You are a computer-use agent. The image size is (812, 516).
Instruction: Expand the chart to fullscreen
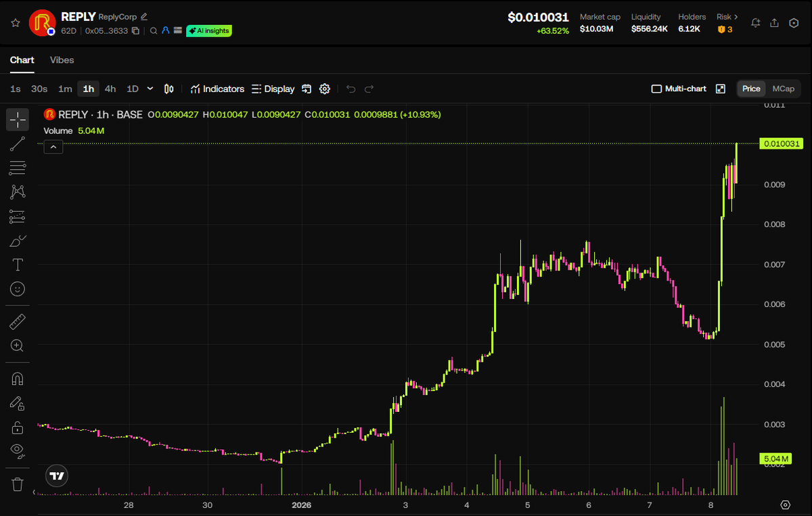721,89
